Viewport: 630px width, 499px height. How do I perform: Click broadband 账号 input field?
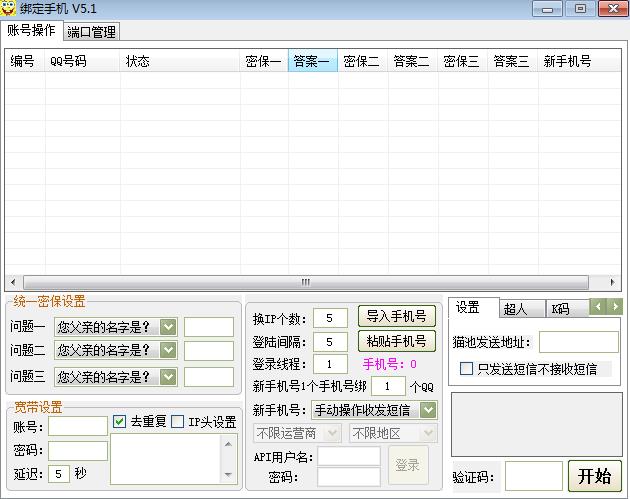(78, 426)
